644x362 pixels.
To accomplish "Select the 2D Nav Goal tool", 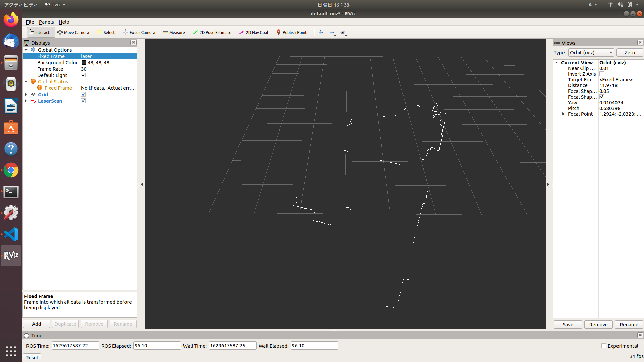I will [x=254, y=32].
